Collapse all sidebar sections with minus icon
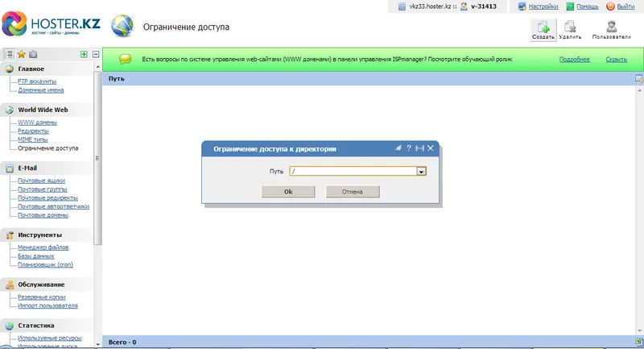The width and height of the screenshot is (644, 349). pyautogui.click(x=96, y=54)
